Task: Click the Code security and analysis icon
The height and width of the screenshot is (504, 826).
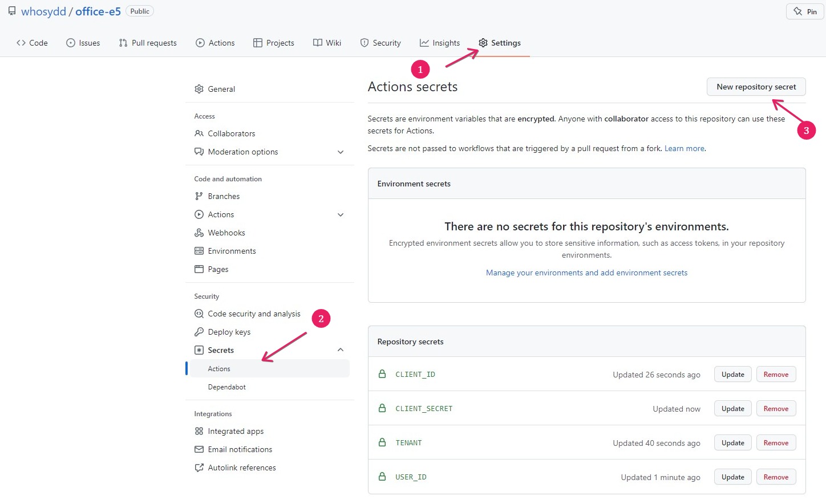Action: point(199,314)
